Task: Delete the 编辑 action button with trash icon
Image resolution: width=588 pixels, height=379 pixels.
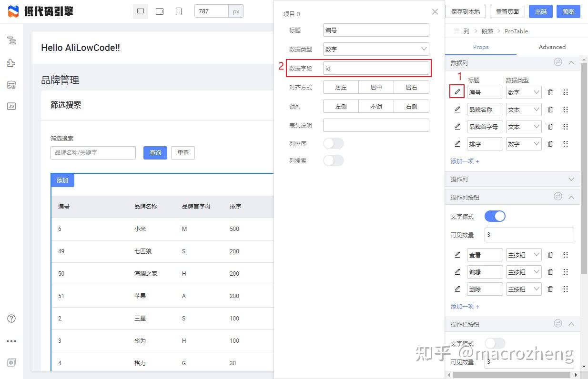Action: tap(550, 272)
